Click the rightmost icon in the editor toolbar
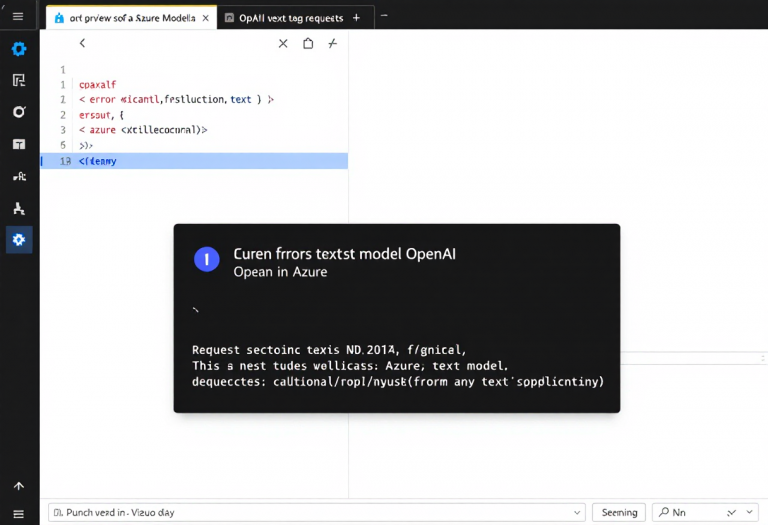The image size is (768, 525). click(333, 43)
